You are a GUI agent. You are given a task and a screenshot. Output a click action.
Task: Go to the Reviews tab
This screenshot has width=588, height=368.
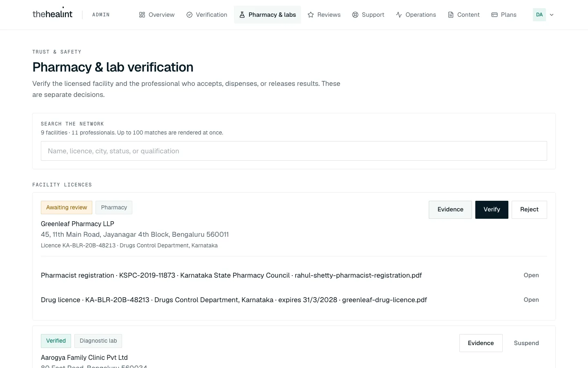(x=324, y=15)
